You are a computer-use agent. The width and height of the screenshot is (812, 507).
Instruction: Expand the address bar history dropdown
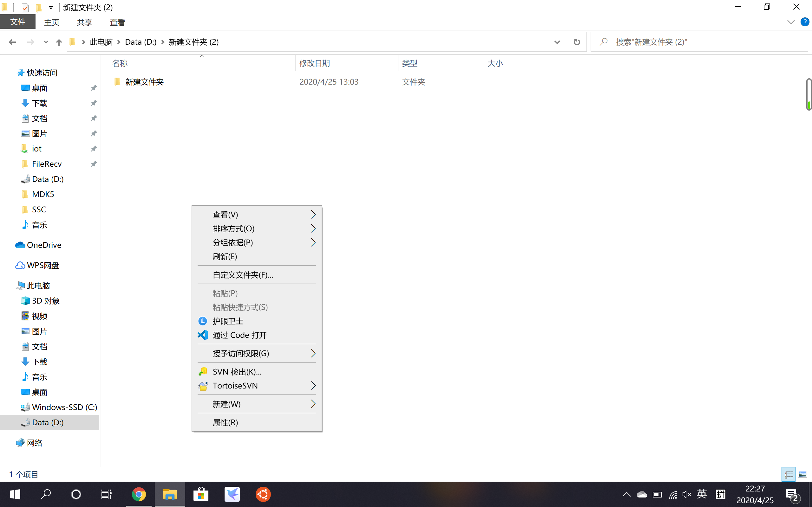pos(557,42)
